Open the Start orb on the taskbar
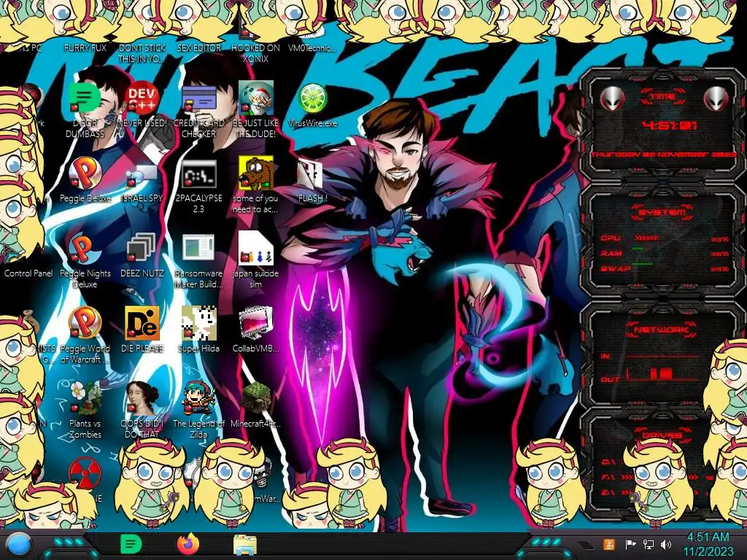 pos(19,545)
